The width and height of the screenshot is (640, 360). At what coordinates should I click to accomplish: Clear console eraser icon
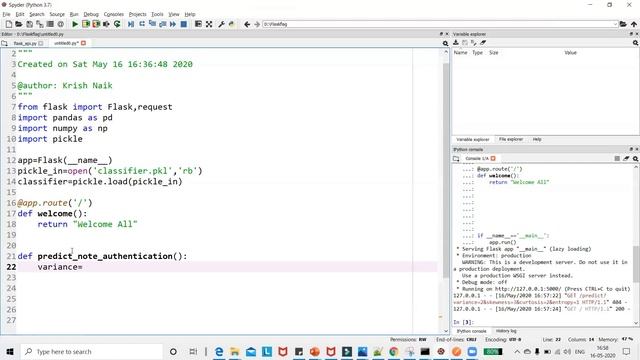(626, 158)
